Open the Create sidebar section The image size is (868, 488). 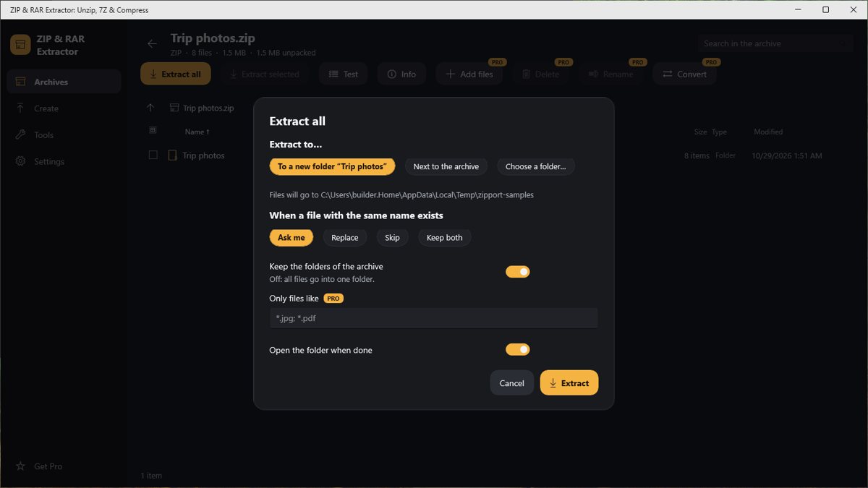(x=64, y=108)
